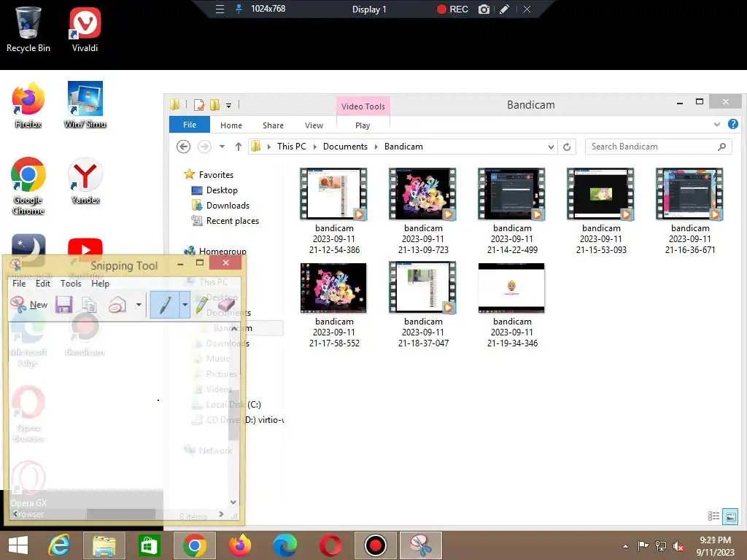Expand the ribbon with chevron arrow
The height and width of the screenshot is (560, 747).
click(716, 125)
